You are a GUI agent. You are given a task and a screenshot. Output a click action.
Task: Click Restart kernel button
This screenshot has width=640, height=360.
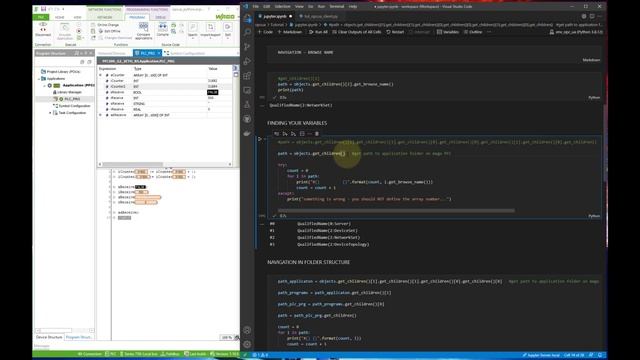click(395, 32)
